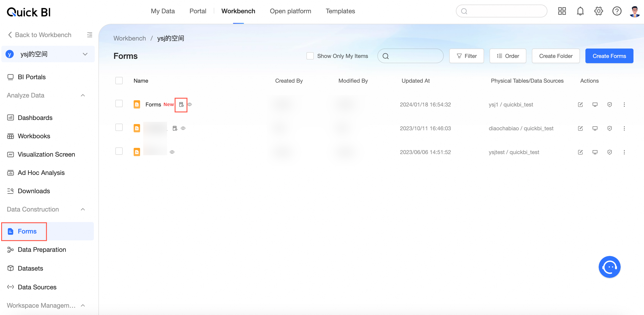
Task: Toggle the Show Only My Items checkbox
Action: [310, 56]
